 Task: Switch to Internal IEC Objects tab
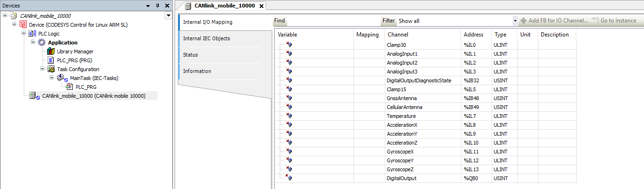click(206, 38)
